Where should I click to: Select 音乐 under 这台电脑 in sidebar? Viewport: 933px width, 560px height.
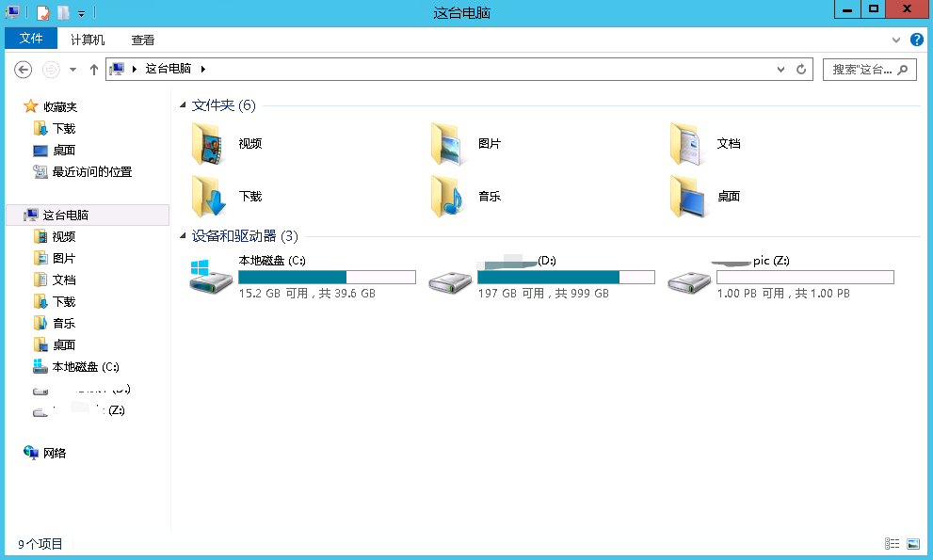point(55,323)
